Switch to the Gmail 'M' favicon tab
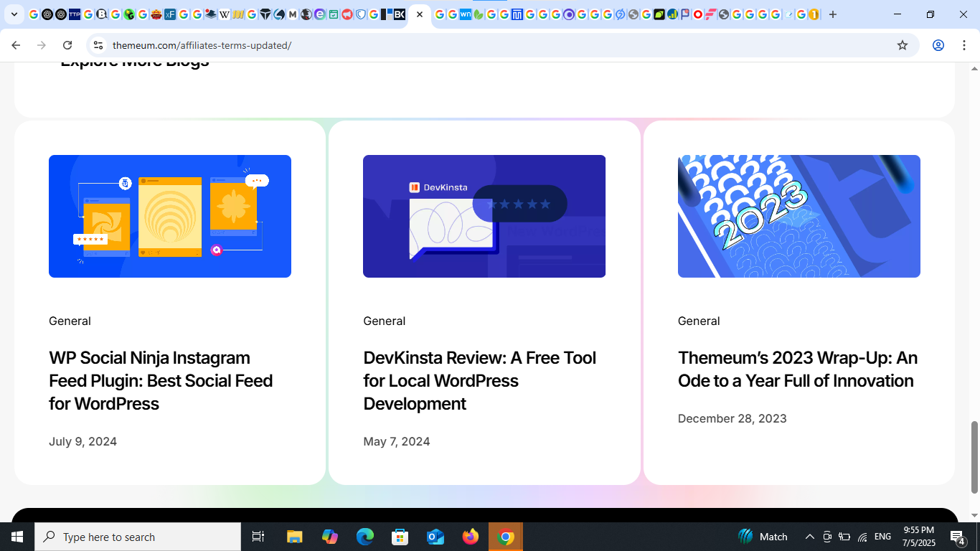Image resolution: width=980 pixels, height=551 pixels. [293, 14]
